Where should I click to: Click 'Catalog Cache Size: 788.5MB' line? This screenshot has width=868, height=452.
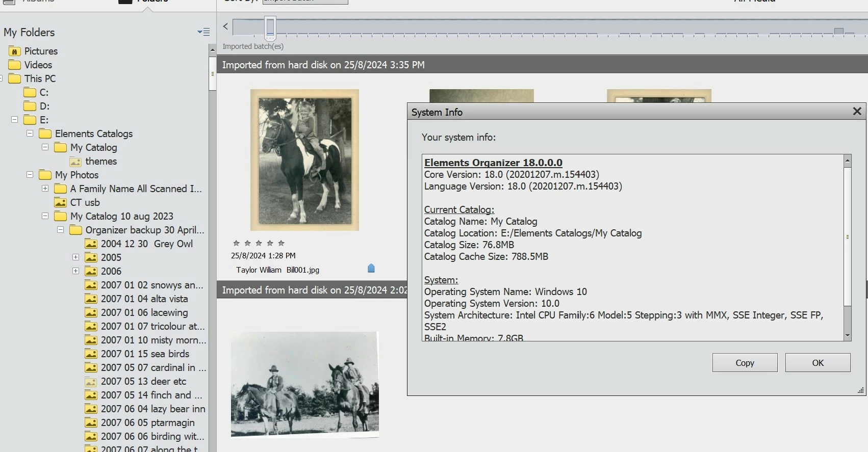click(486, 256)
